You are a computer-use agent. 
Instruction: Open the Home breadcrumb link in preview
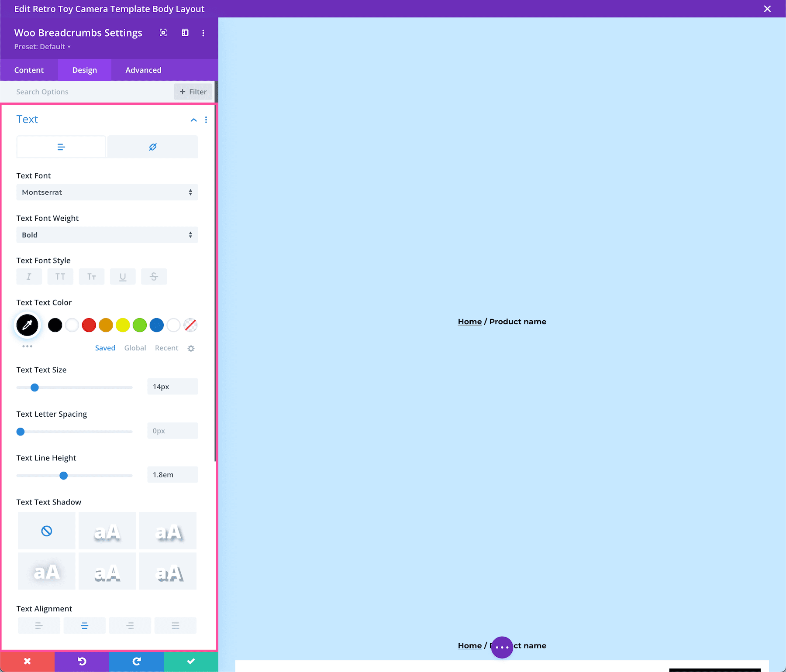(x=469, y=321)
